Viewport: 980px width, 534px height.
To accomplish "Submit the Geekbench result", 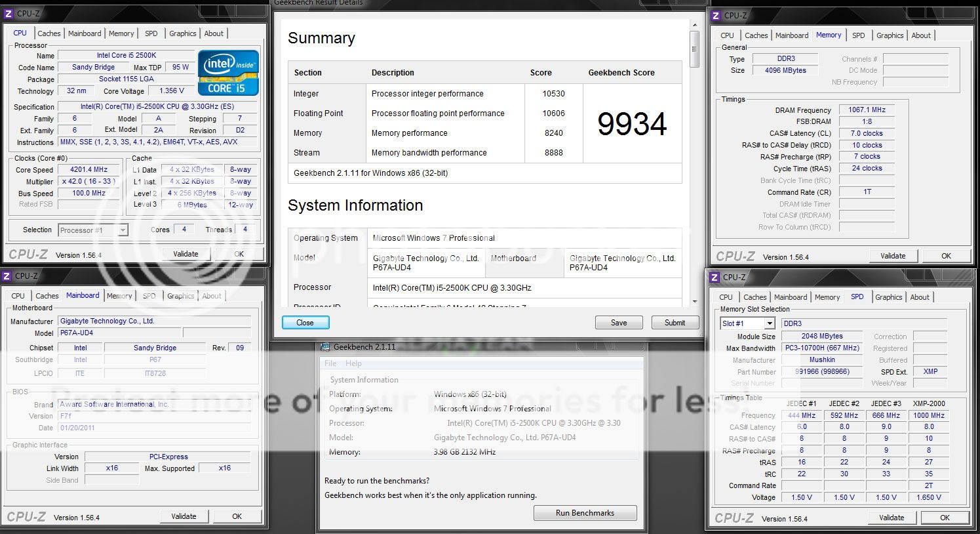I will click(x=675, y=323).
